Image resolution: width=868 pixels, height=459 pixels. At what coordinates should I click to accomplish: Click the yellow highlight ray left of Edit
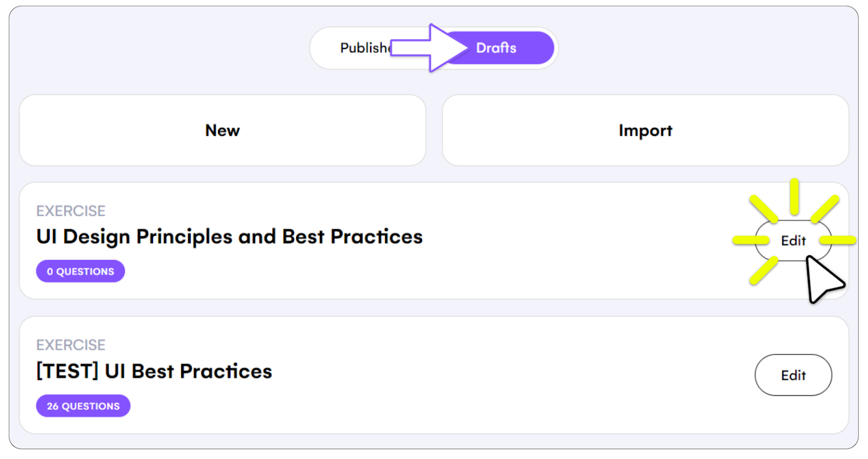coord(751,240)
